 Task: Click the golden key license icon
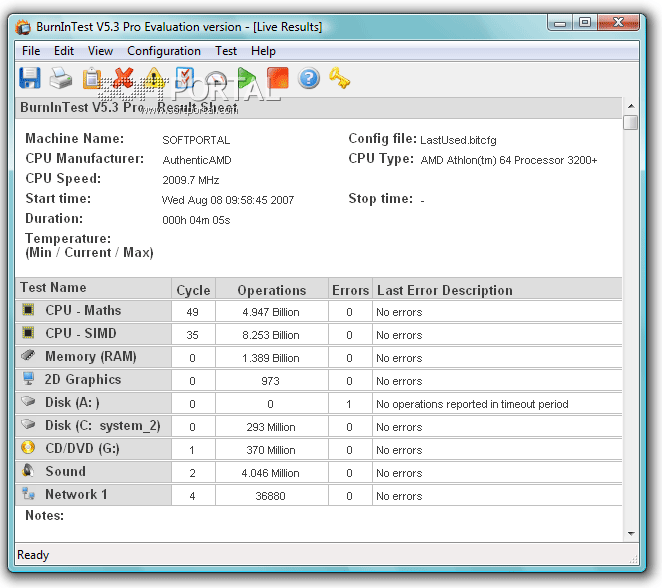(339, 78)
